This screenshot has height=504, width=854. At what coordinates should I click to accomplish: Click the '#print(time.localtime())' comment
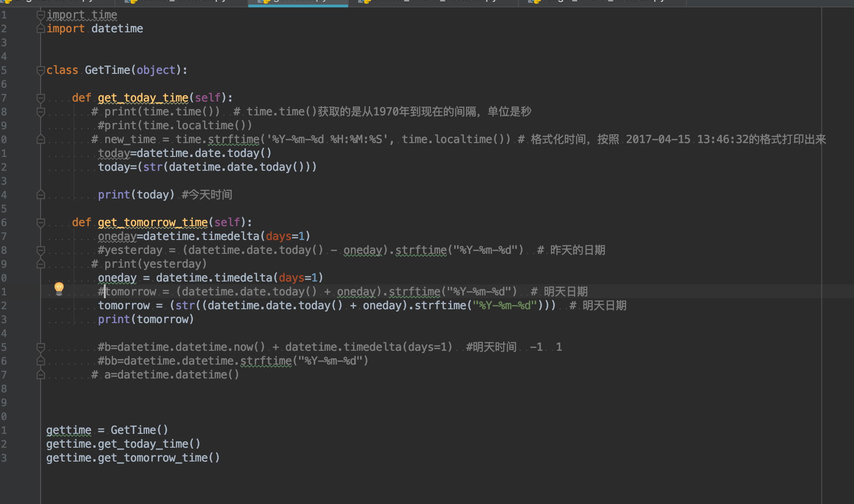[x=175, y=126]
